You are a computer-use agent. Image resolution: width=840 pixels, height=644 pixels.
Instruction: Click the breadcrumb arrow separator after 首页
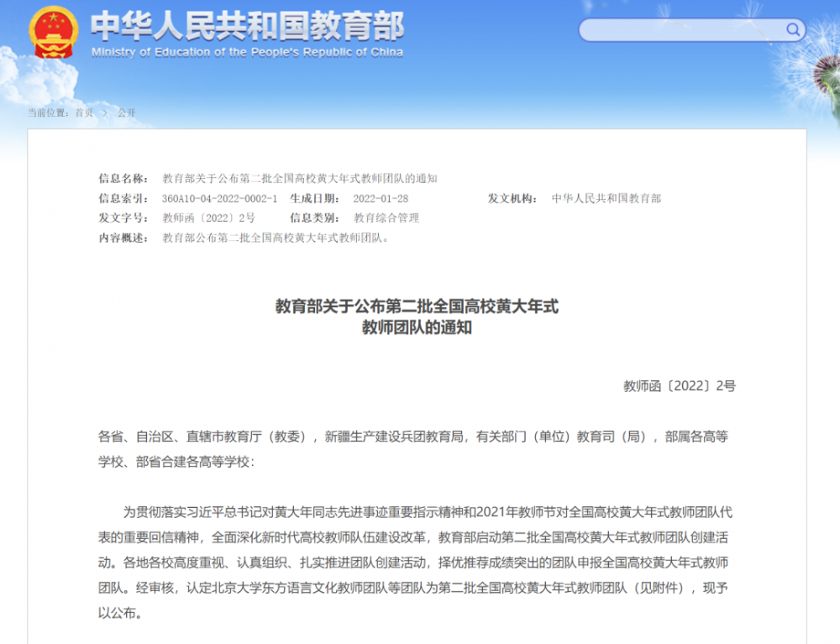[x=106, y=113]
